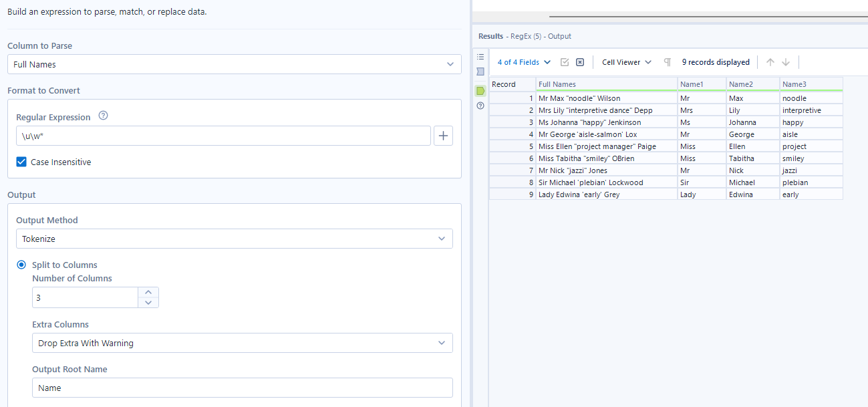Viewport: 868px width, 407px height.
Task: Click the 'interpretive' cell in Name3
Action: coord(811,110)
